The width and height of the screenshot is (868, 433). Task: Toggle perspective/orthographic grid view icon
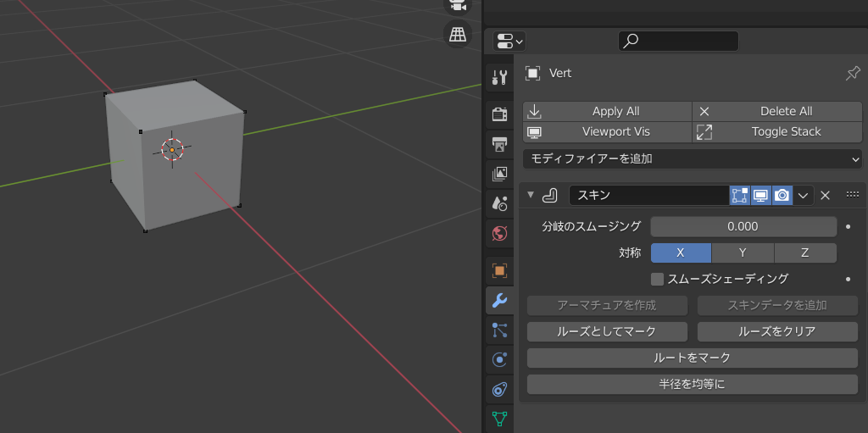[x=457, y=35]
